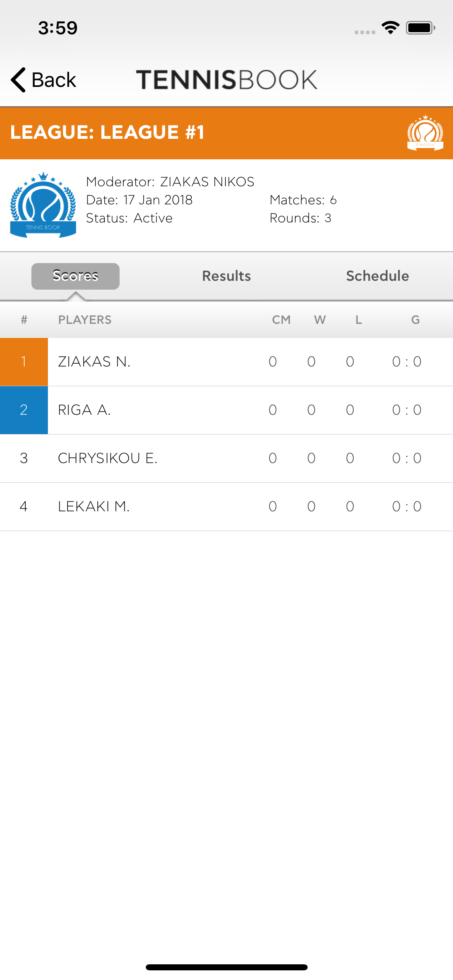Tap the TENNISBOOK title logo
This screenshot has width=453, height=980.
click(x=227, y=80)
